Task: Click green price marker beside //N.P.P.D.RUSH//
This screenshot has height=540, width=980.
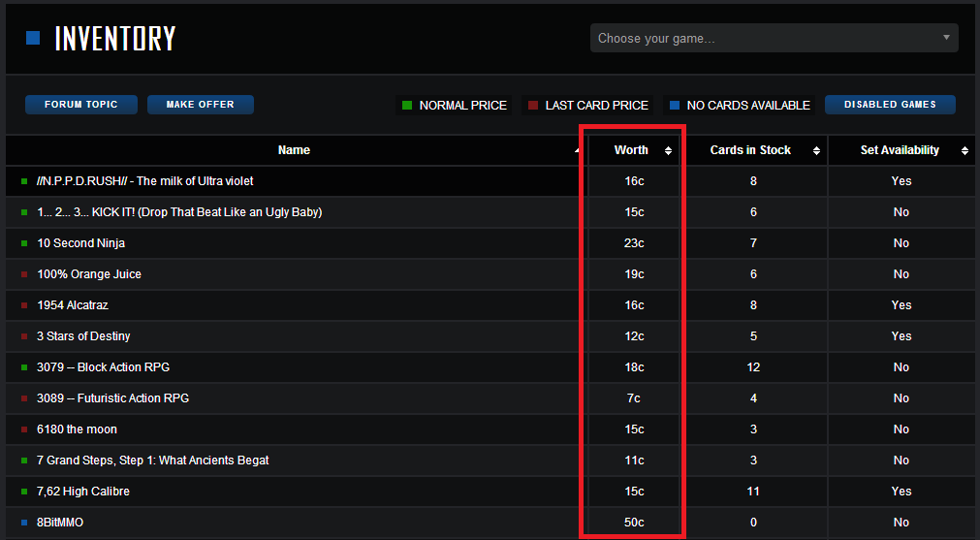Action: (x=24, y=181)
